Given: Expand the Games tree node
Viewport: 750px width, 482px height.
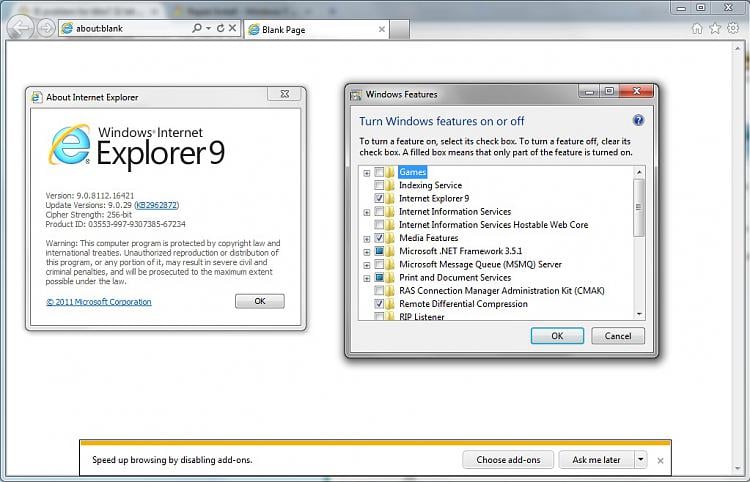Looking at the screenshot, I should tap(367, 173).
